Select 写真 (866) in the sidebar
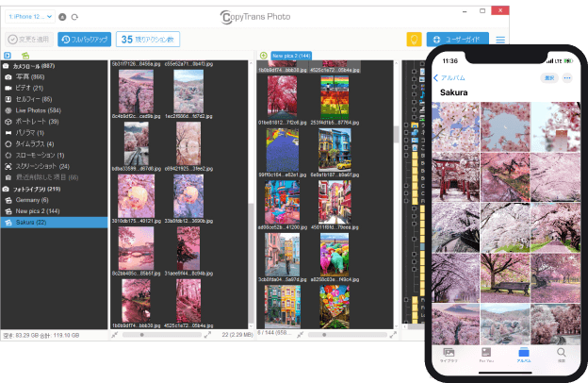Image resolution: width=588 pixels, height=383 pixels. point(54,77)
